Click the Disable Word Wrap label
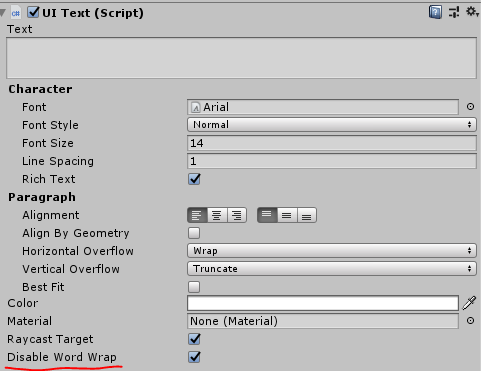 point(62,357)
